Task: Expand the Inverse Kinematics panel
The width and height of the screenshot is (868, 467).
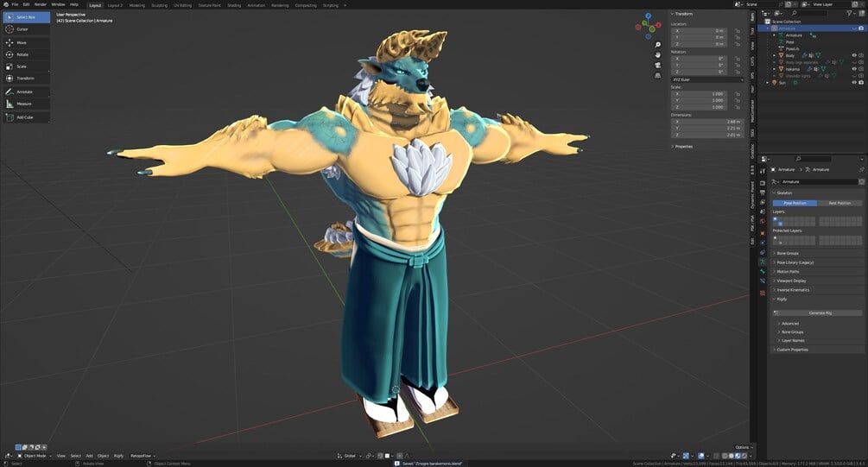Action: click(792, 290)
